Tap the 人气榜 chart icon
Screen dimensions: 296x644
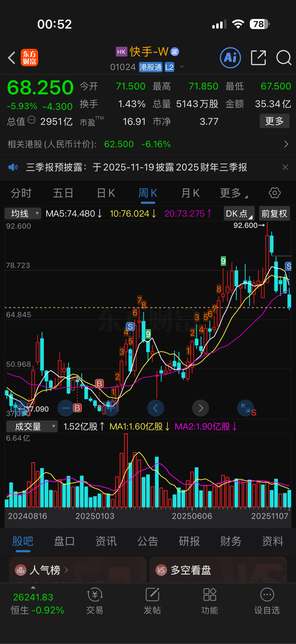[x=20, y=570]
